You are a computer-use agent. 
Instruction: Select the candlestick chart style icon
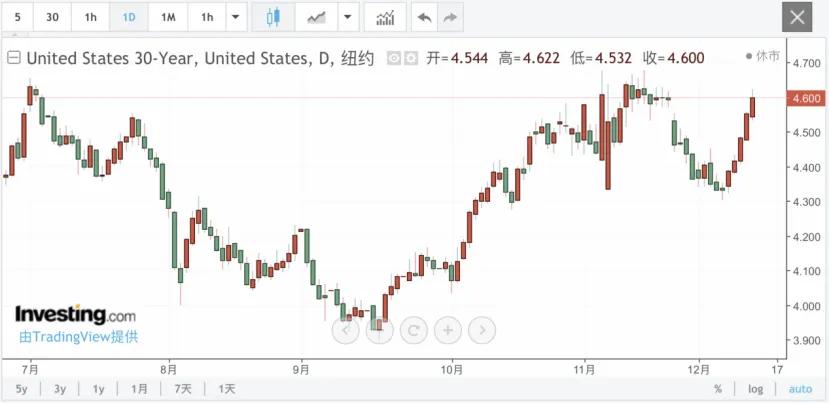[273, 17]
